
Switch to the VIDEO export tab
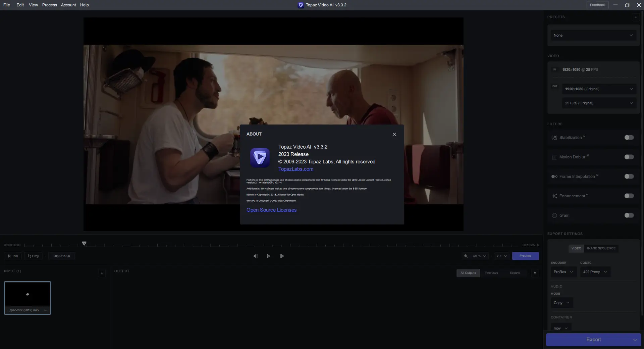pyautogui.click(x=576, y=248)
